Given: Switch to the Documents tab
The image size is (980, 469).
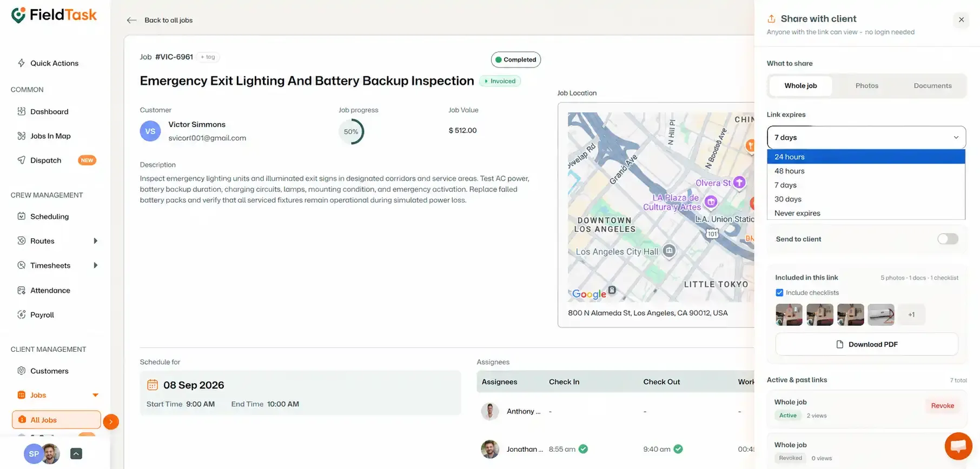Looking at the screenshot, I should [x=932, y=85].
